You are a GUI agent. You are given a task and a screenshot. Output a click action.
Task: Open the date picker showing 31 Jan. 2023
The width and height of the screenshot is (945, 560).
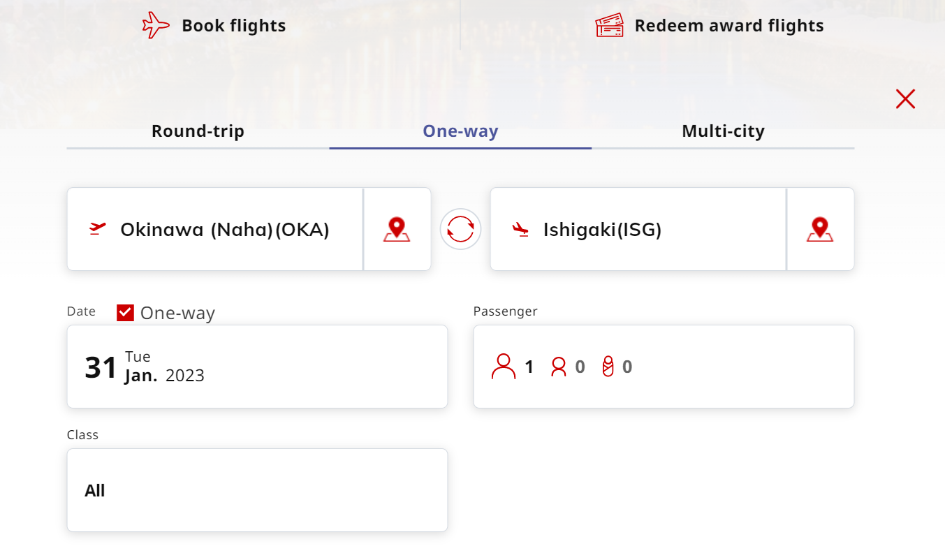[x=257, y=367]
